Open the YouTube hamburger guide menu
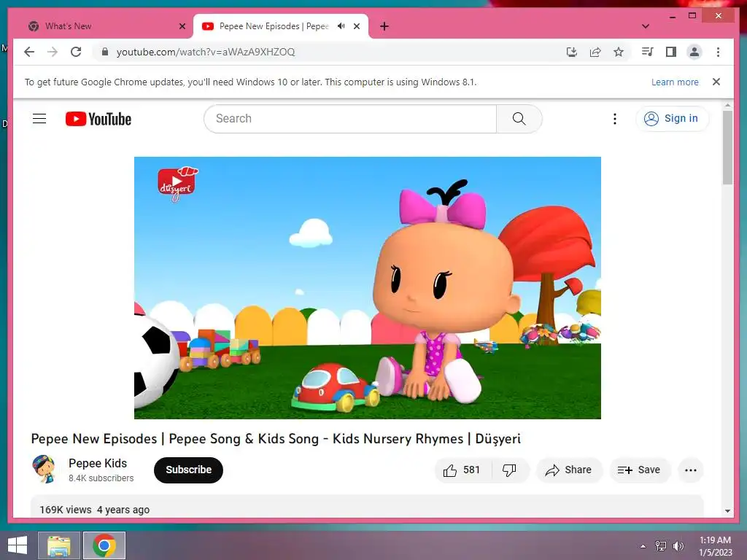This screenshot has width=747, height=560. 39,119
